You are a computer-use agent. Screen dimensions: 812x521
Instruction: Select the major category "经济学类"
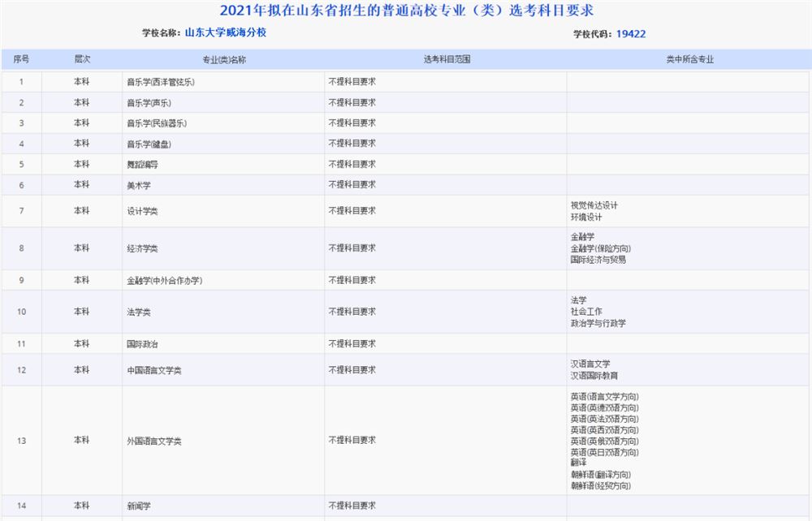point(142,248)
